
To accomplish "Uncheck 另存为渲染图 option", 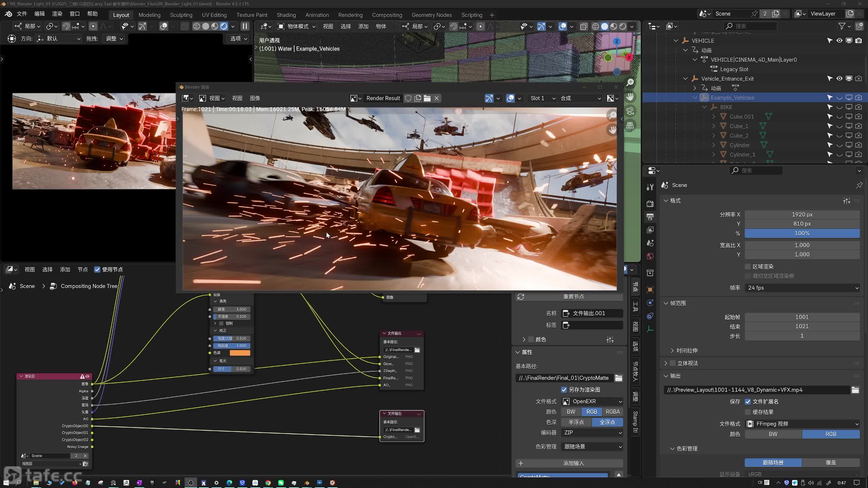I will (564, 390).
